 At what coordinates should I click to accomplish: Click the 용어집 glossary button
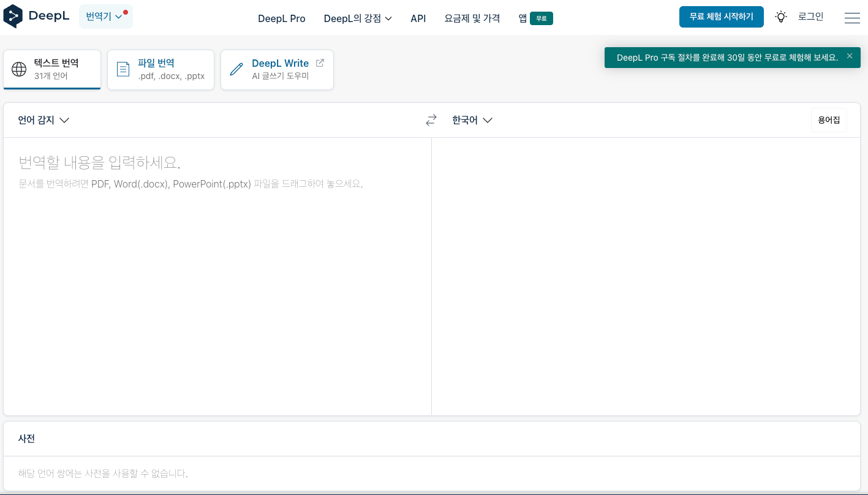coord(829,120)
